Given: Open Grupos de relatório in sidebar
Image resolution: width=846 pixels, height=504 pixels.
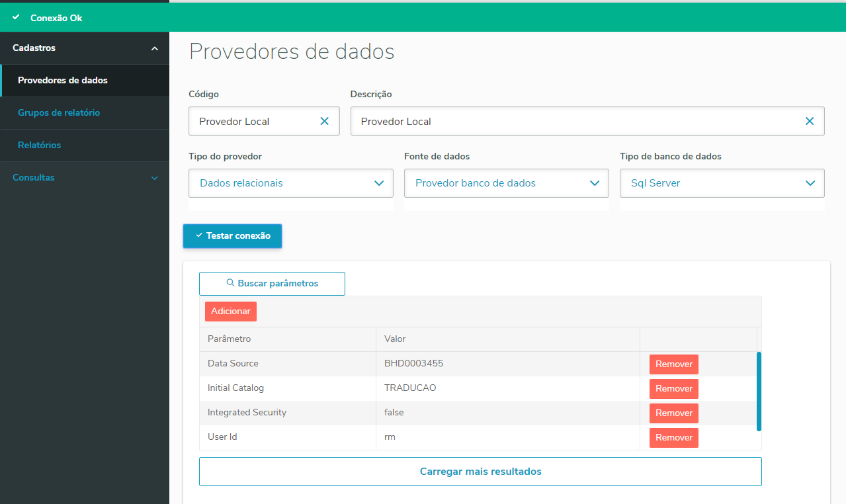Looking at the screenshot, I should point(85,113).
